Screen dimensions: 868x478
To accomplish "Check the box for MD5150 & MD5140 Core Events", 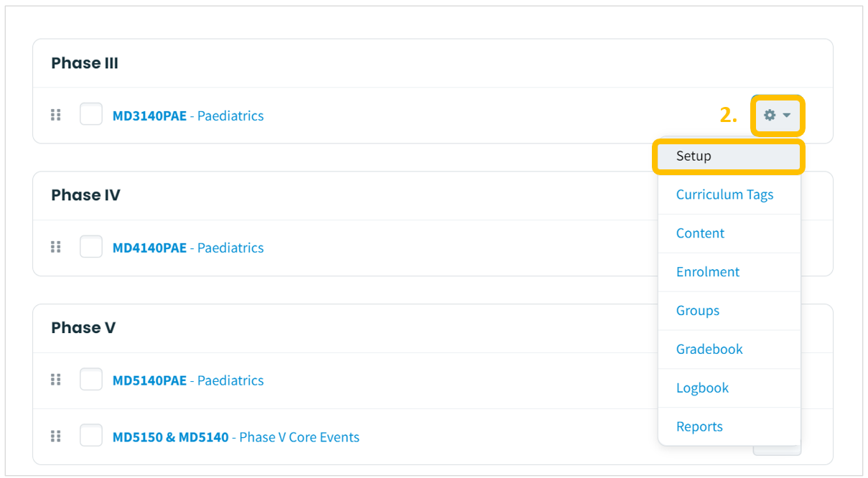I will point(91,436).
